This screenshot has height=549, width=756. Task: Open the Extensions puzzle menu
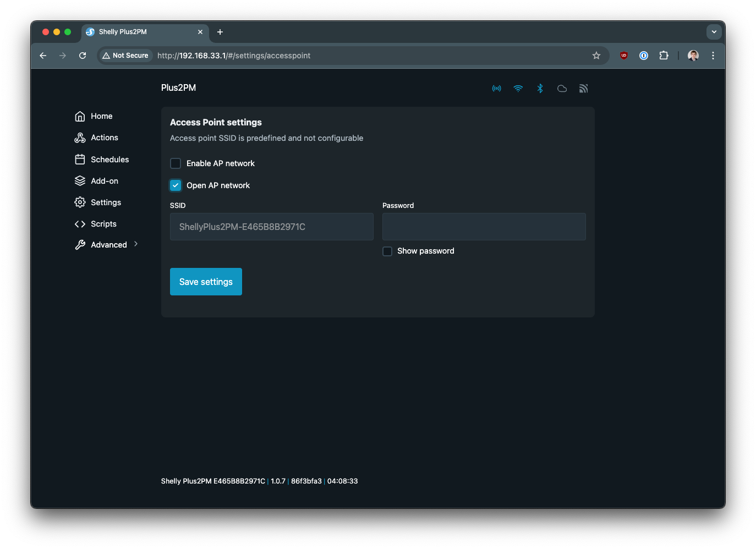[664, 56]
